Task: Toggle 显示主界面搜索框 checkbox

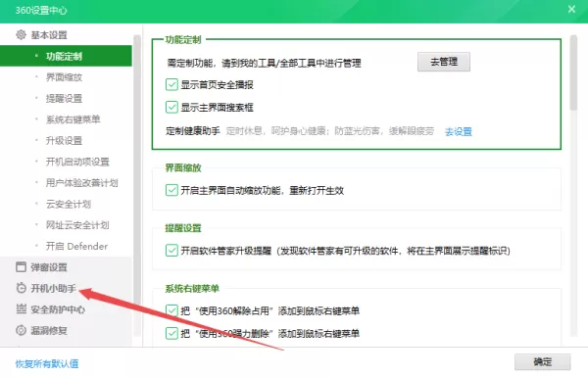Action: 171,107
